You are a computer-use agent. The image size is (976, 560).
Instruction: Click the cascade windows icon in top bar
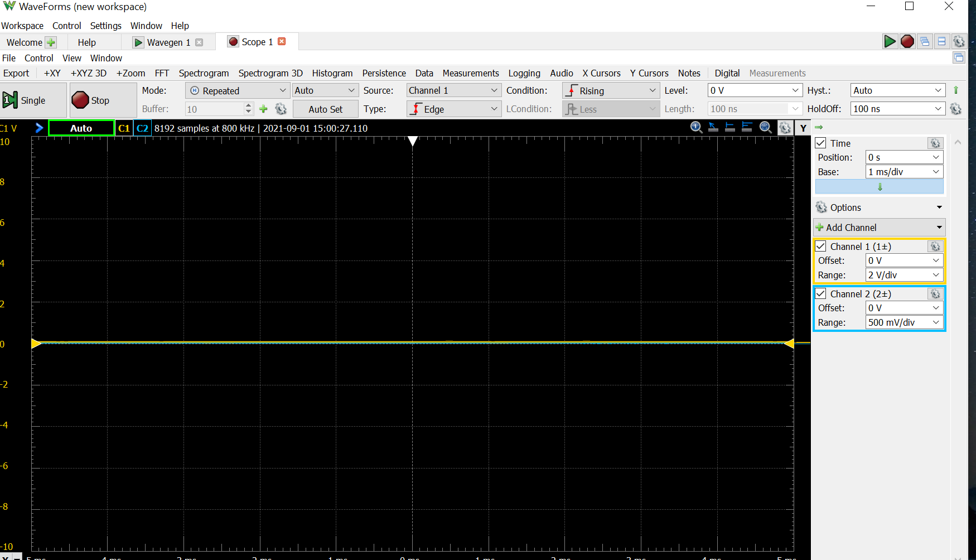[925, 41]
